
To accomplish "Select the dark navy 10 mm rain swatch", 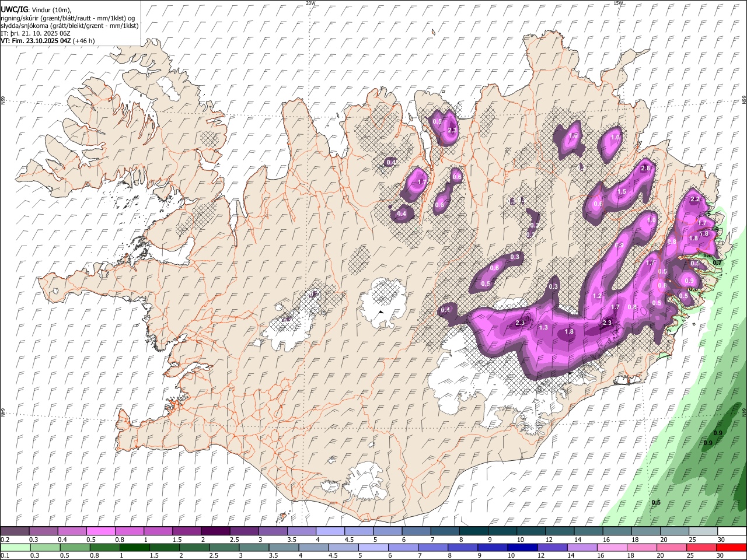I will (521, 548).
